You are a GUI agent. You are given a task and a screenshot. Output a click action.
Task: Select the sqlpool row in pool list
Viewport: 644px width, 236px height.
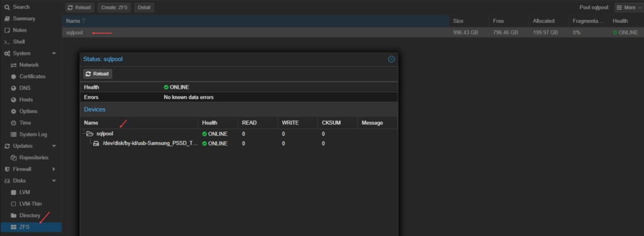tap(353, 33)
